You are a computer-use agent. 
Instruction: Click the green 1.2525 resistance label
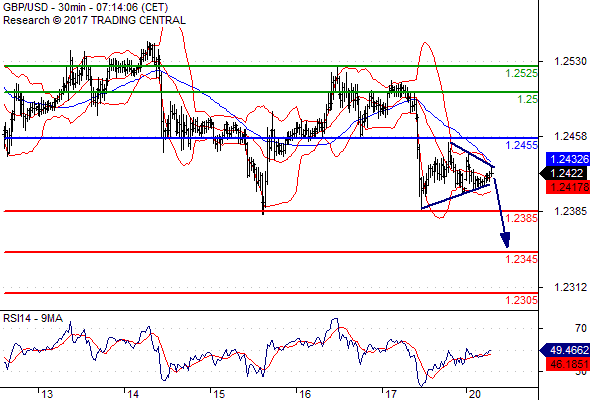point(521,73)
